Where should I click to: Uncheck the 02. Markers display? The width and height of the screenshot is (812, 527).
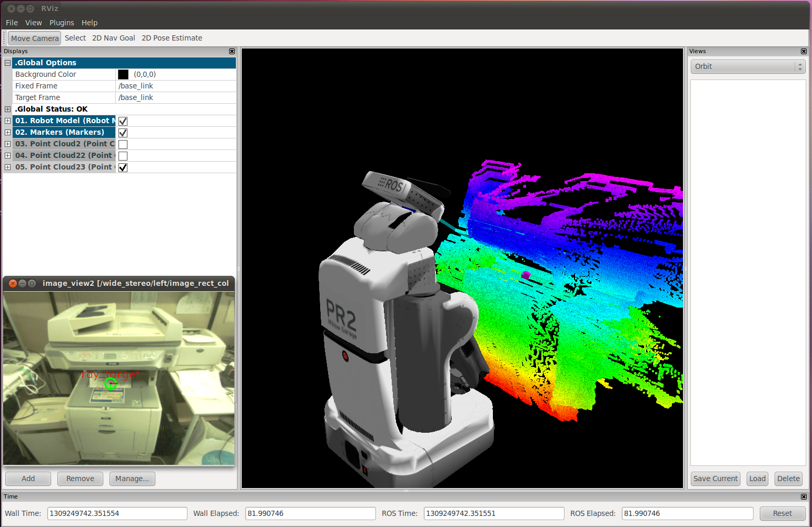coord(123,133)
